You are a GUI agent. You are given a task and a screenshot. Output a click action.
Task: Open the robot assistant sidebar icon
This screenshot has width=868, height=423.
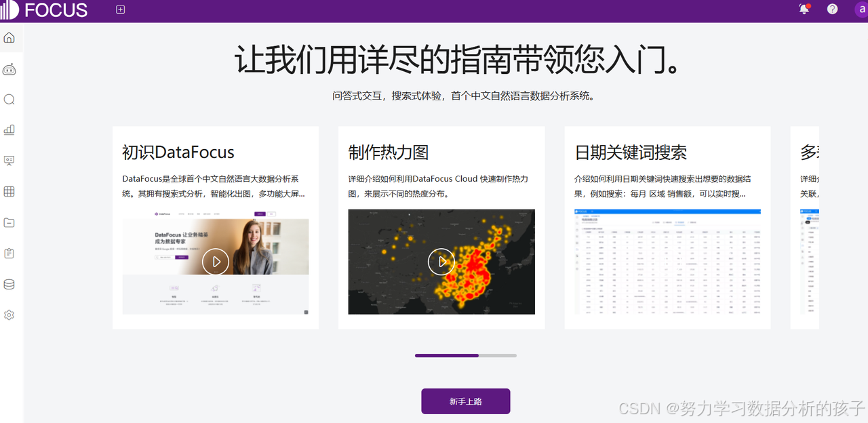[9, 69]
